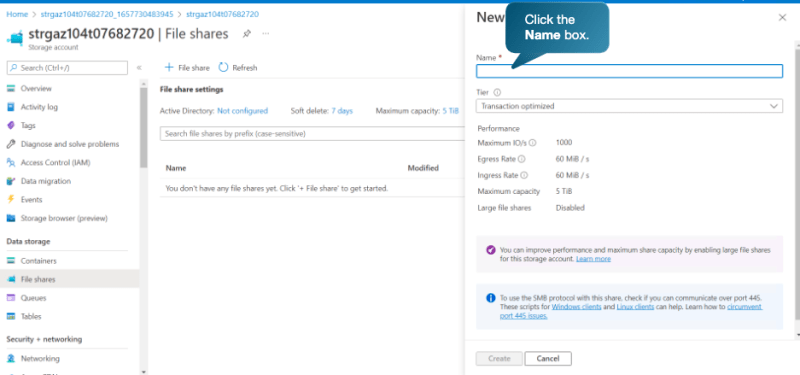800x375 pixels.
Task: Click the Name input box
Action: [629, 71]
